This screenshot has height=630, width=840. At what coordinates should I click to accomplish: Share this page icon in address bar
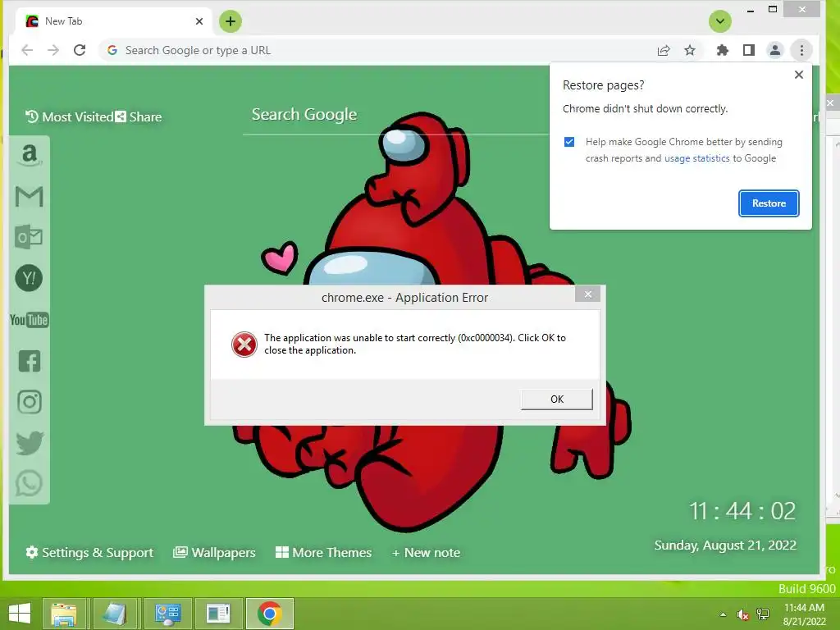tap(664, 50)
